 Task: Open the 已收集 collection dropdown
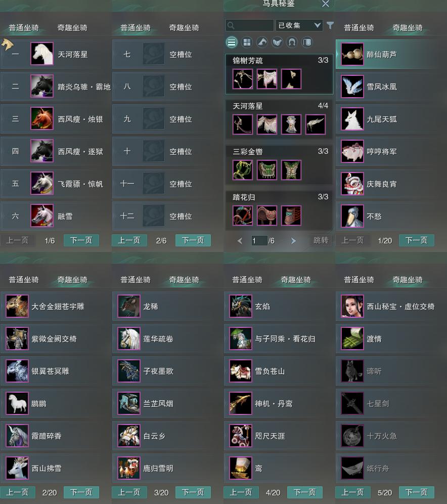point(299,25)
